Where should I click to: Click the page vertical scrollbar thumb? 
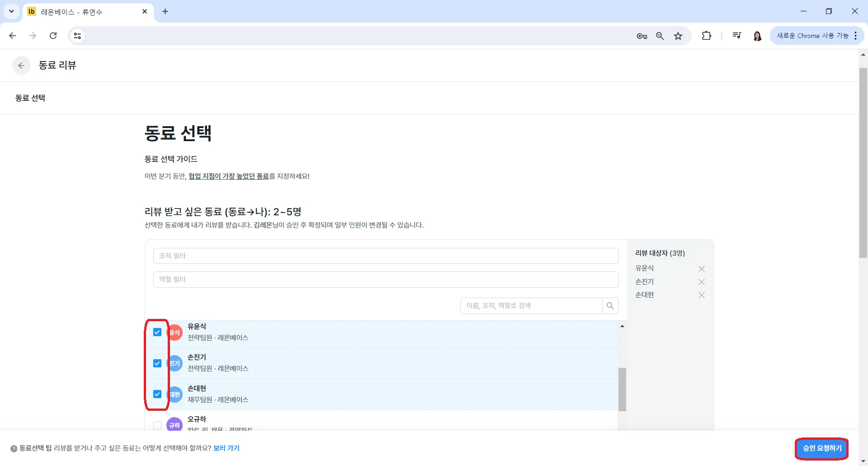pos(863,163)
